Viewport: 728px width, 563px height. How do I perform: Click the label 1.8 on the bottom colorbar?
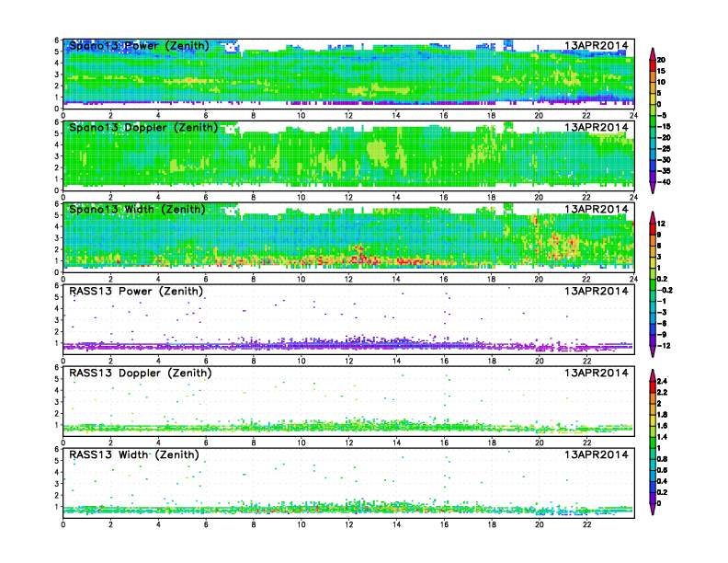663,415
